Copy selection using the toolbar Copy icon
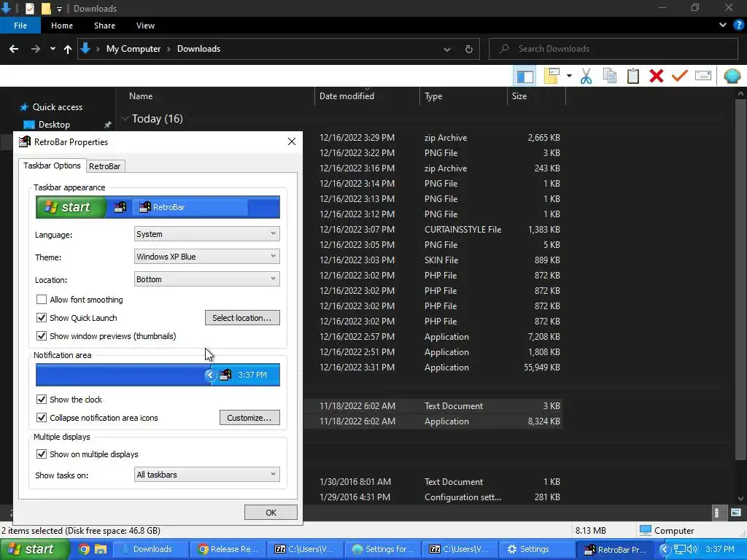 point(609,76)
